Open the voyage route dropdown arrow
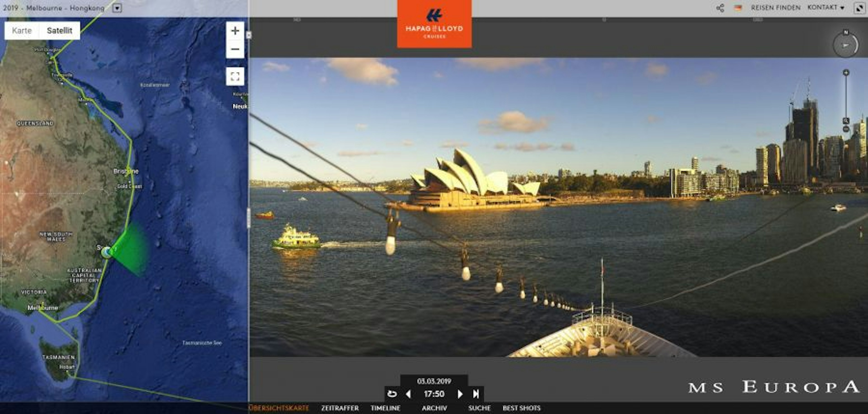The image size is (868, 414). [x=117, y=8]
